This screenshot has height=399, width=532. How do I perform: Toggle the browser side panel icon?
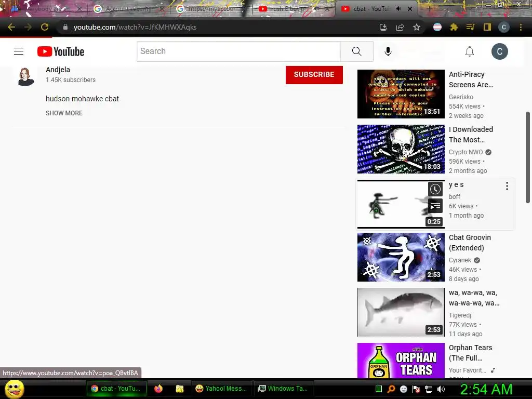click(x=487, y=27)
